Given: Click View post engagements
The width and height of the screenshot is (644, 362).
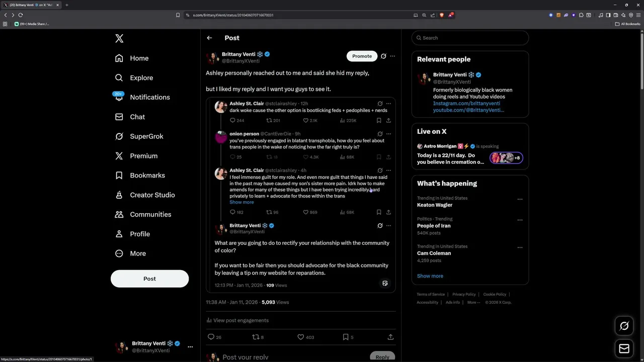Looking at the screenshot, I should coord(237,320).
